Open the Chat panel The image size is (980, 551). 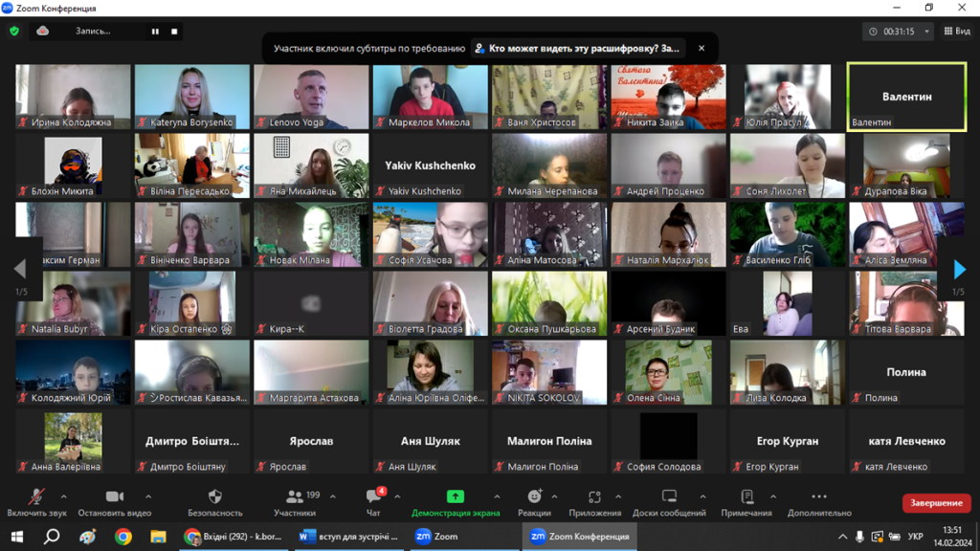click(373, 501)
